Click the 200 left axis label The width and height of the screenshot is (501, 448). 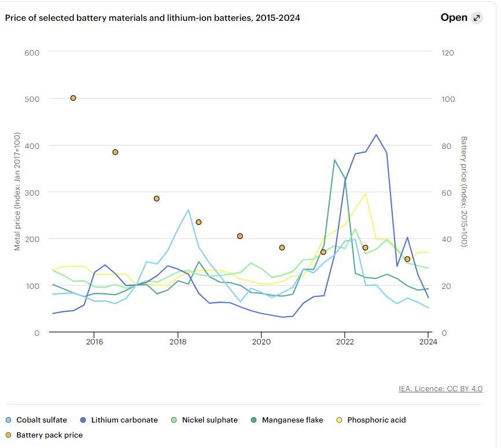32,239
